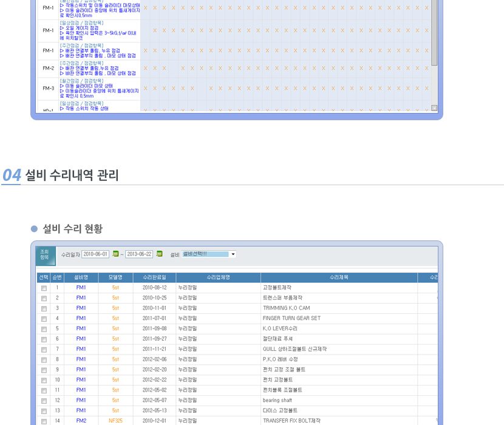504x425 pixels.
Task: Click NF325 model link
Action: (115, 420)
